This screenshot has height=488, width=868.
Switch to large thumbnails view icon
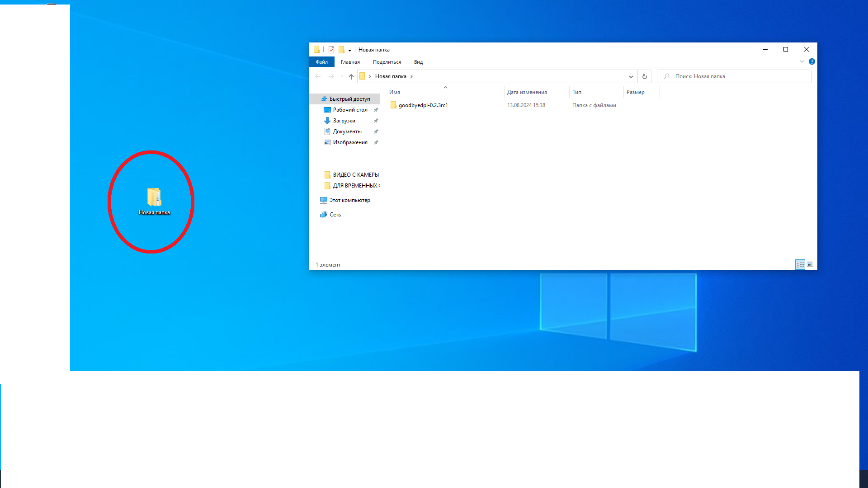(x=810, y=264)
